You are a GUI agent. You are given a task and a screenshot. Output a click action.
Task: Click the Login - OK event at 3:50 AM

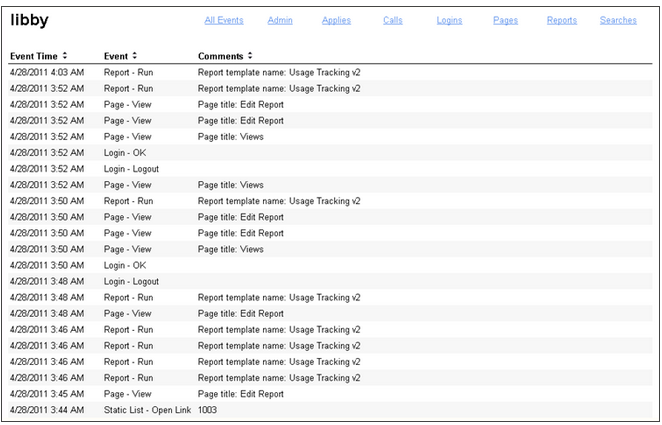[125, 265]
